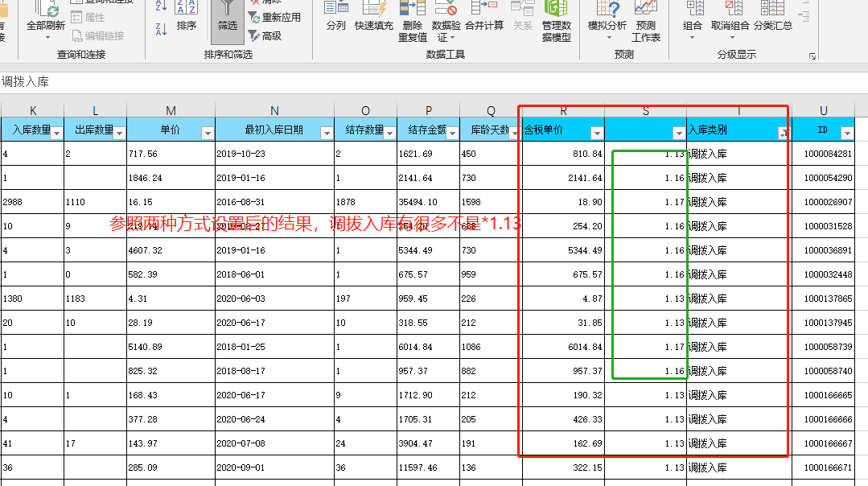
Task: Click the 编辑链接 edit links button
Action: click(97, 36)
